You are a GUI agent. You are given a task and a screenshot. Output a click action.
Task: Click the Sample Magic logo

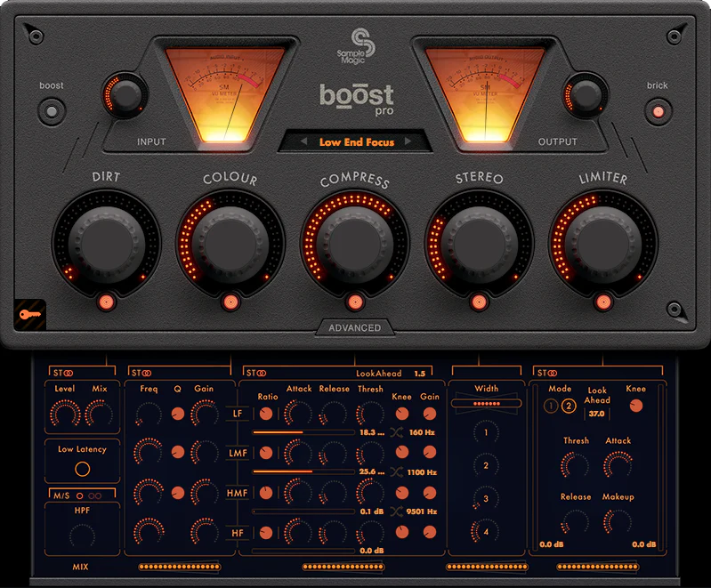[356, 45]
